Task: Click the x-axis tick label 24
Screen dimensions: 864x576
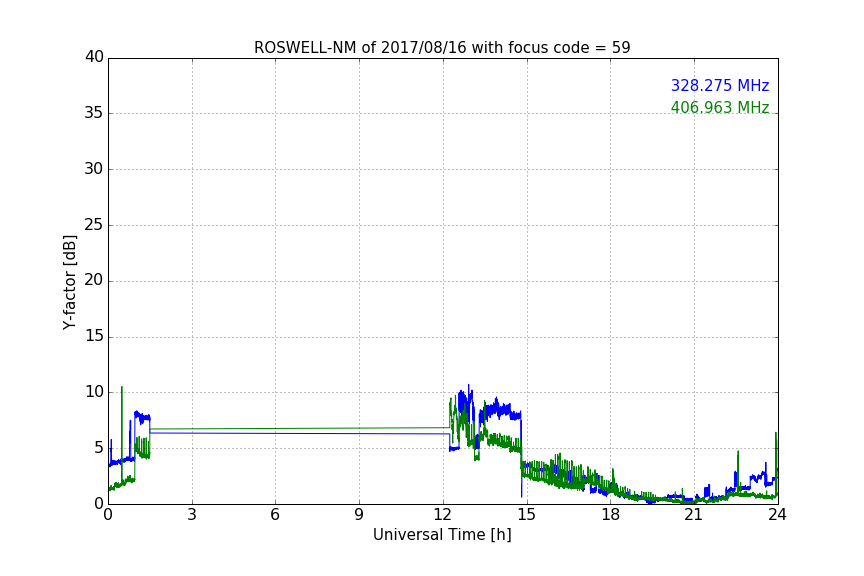Action: tap(777, 515)
